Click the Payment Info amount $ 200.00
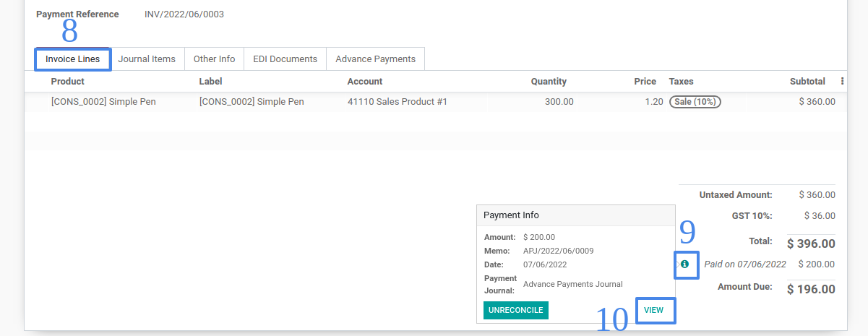 pyautogui.click(x=539, y=237)
